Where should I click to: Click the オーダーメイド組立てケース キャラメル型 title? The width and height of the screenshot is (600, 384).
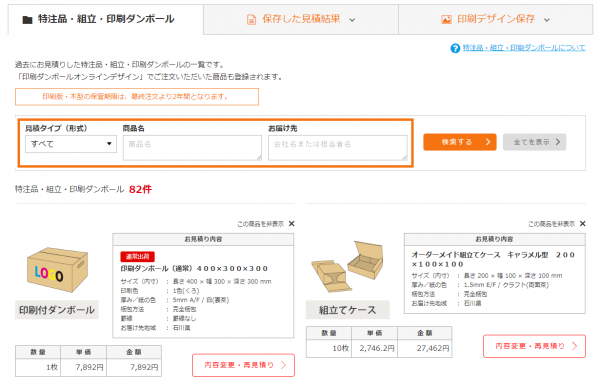[x=493, y=259]
